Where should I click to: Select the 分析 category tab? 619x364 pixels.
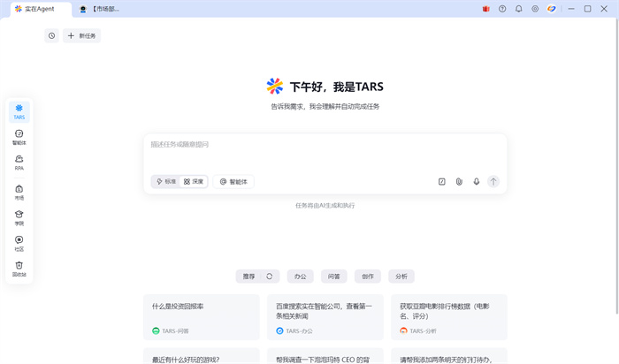click(x=401, y=277)
